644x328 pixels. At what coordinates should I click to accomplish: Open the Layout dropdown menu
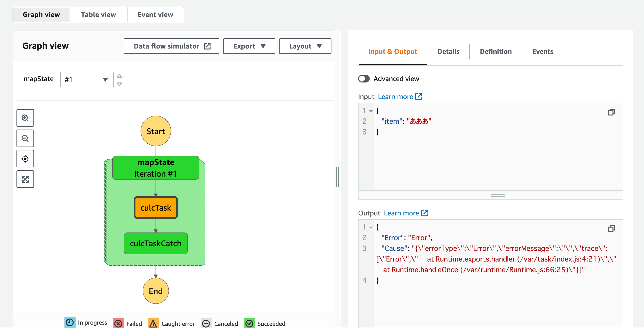(305, 46)
